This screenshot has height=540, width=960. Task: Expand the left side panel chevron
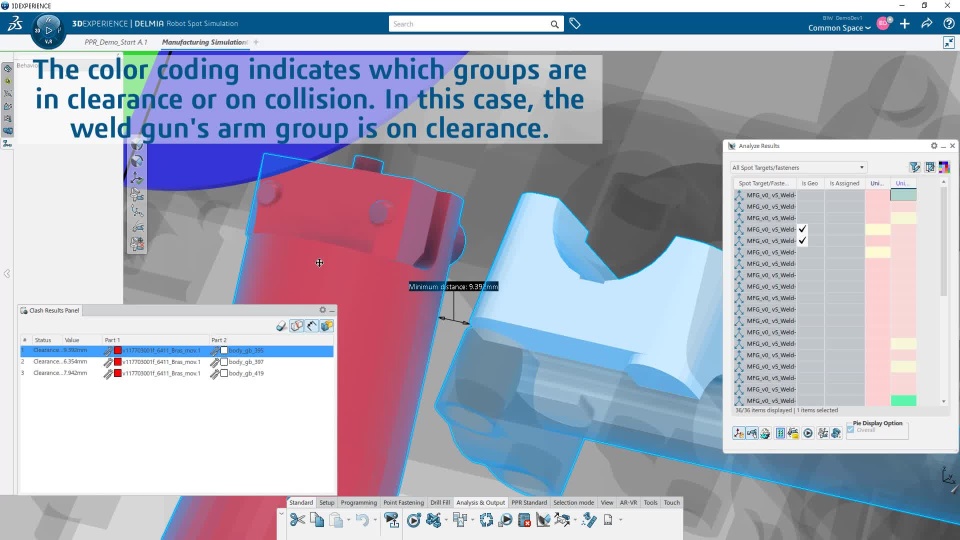tap(7, 274)
